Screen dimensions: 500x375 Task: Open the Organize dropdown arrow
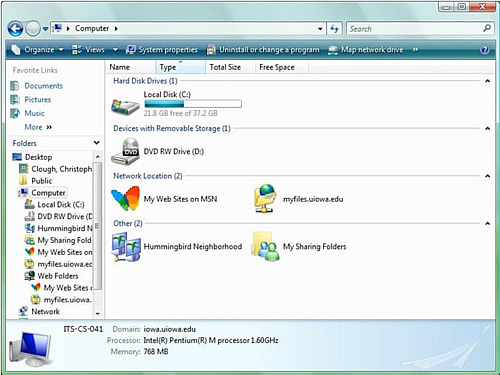(61, 50)
